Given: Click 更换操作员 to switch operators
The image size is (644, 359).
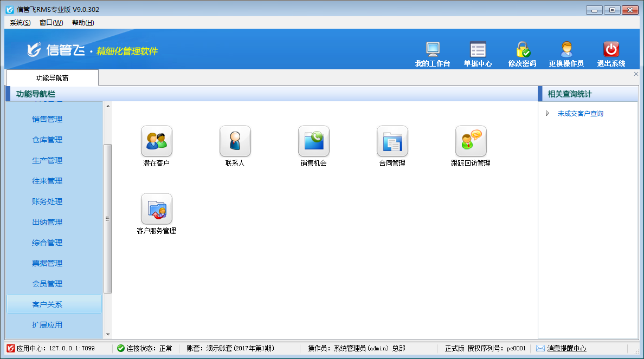Looking at the screenshot, I should [567, 53].
